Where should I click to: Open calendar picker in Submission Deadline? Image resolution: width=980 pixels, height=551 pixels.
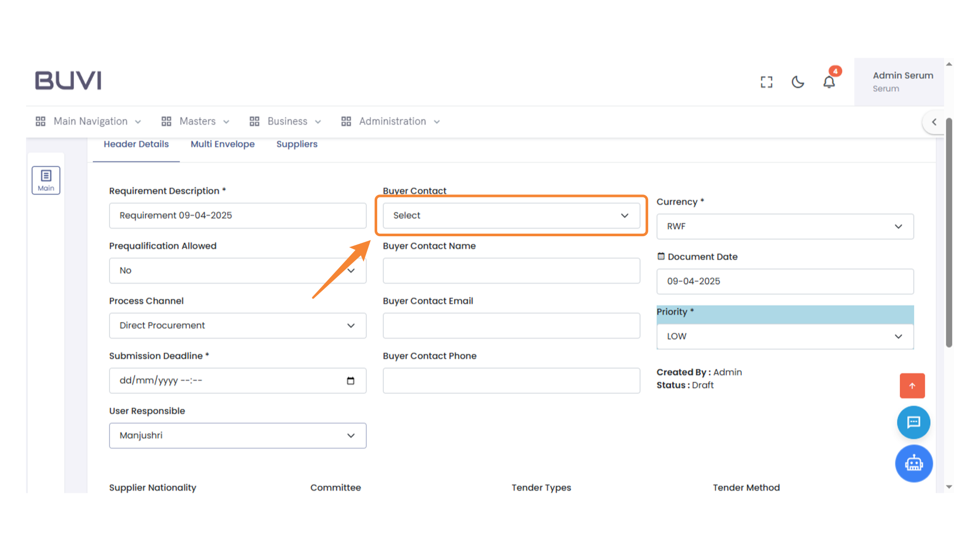[351, 381]
